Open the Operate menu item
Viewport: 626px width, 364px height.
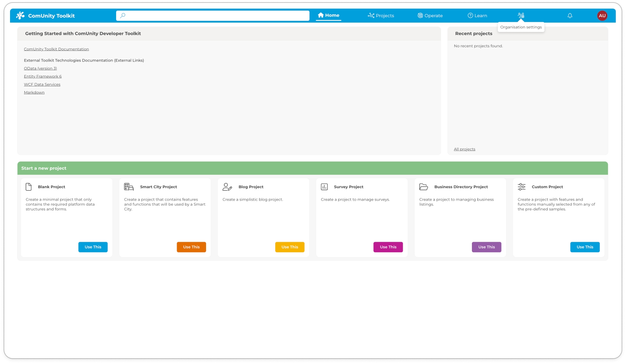(430, 15)
